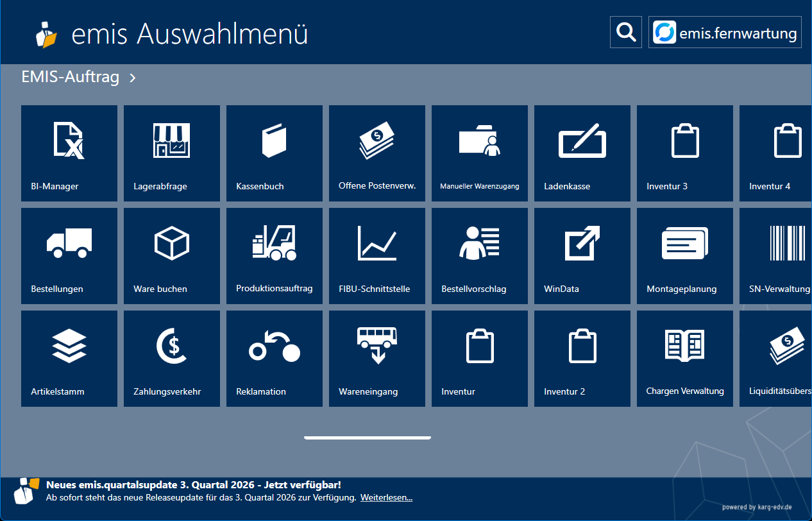Open the BI-Manager tile

69,153
